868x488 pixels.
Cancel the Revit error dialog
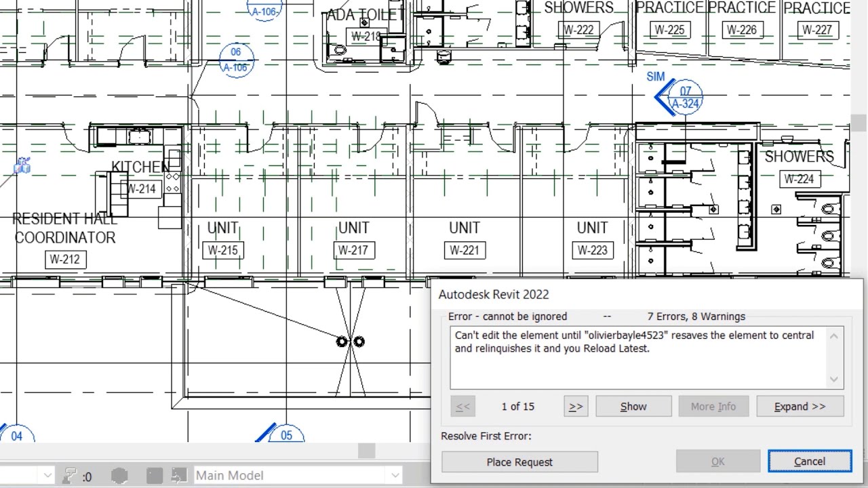point(810,462)
